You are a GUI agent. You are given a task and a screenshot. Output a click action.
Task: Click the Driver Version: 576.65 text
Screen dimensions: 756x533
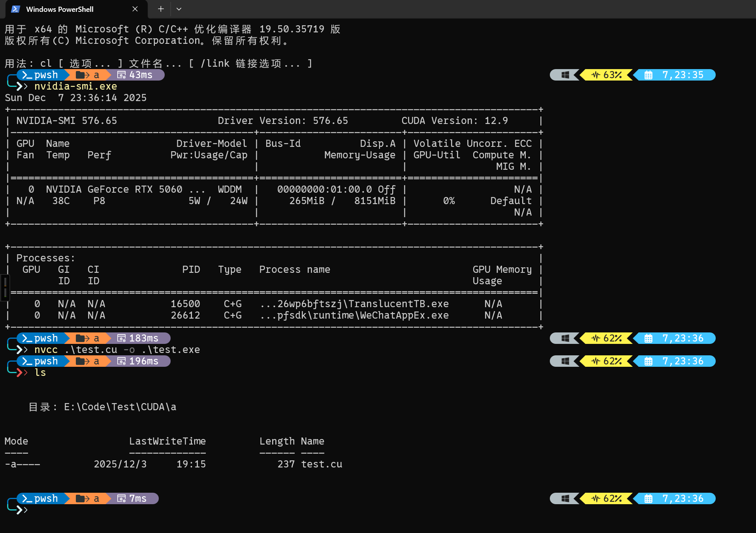[x=283, y=121]
